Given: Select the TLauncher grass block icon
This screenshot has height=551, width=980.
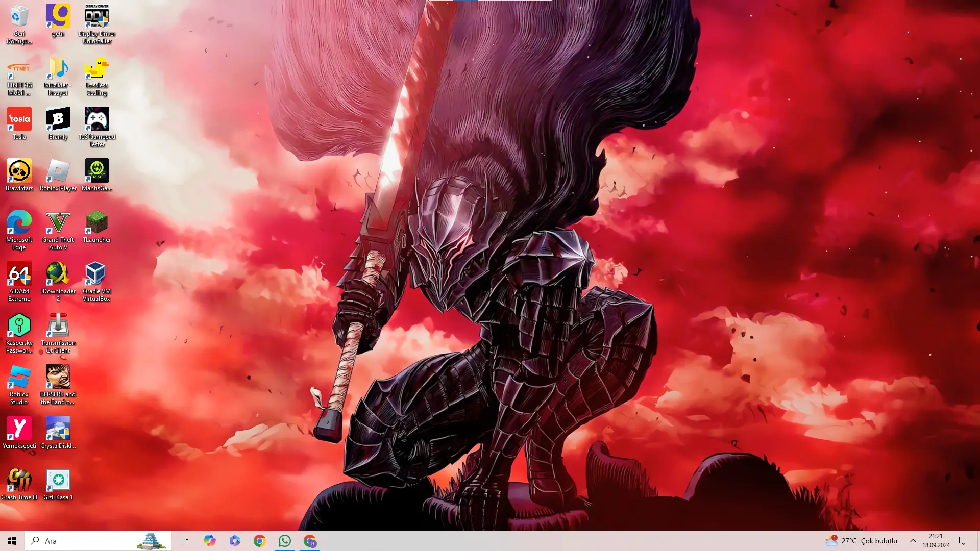Looking at the screenshot, I should coord(97,227).
